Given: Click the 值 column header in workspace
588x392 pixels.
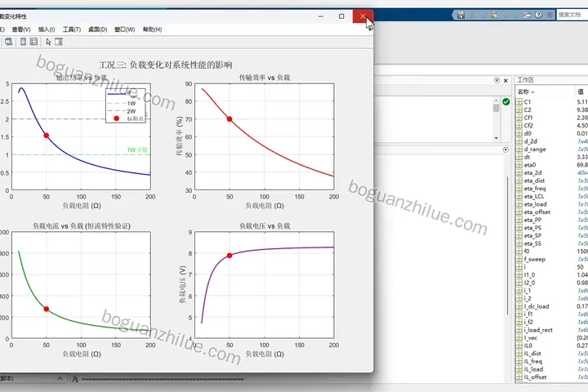Looking at the screenshot, I should pyautogui.click(x=581, y=91).
